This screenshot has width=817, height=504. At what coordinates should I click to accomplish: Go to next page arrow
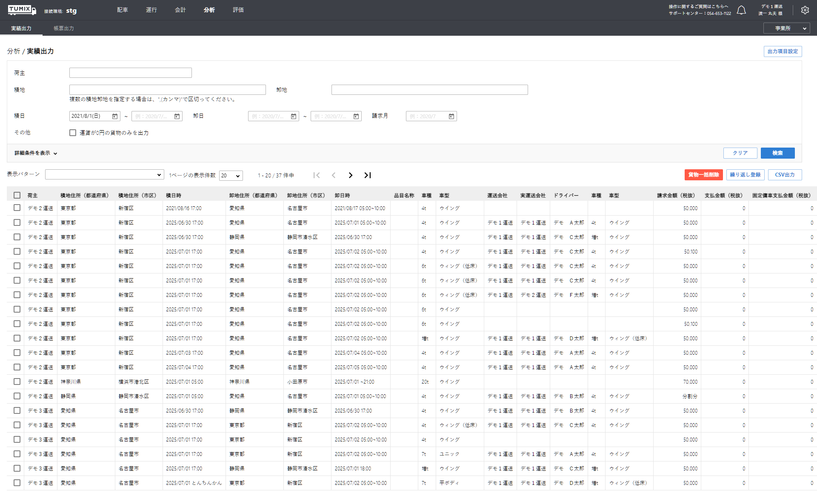(350, 175)
